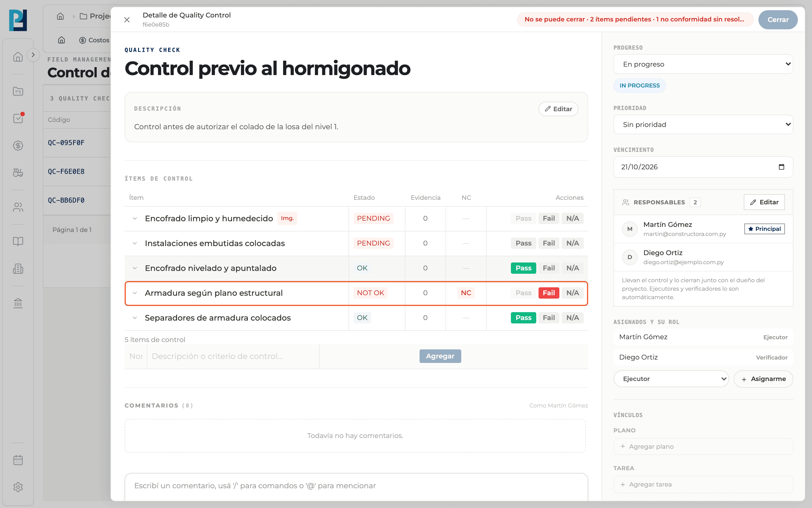Open the checklist icon with red notification dot

point(18,118)
